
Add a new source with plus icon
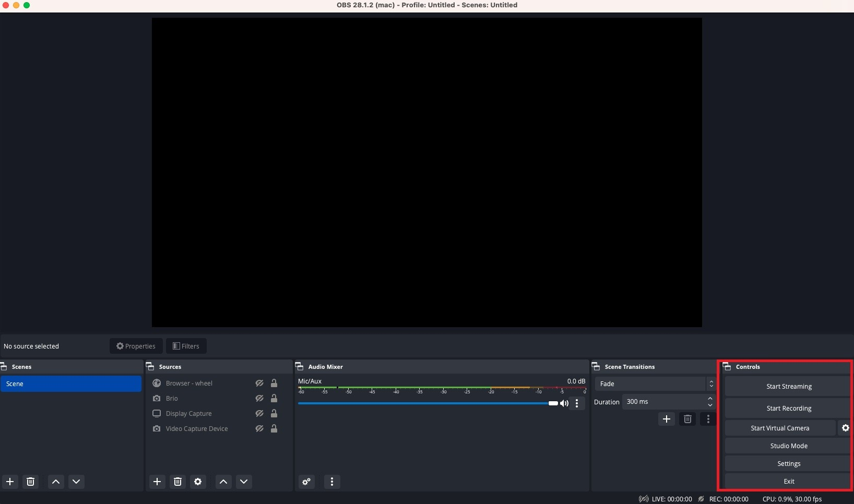[x=157, y=482]
